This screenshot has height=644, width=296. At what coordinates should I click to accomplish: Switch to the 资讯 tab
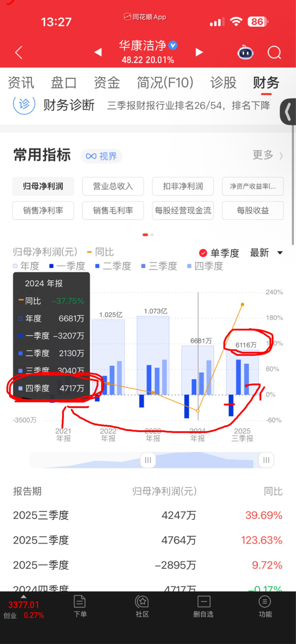click(x=21, y=83)
